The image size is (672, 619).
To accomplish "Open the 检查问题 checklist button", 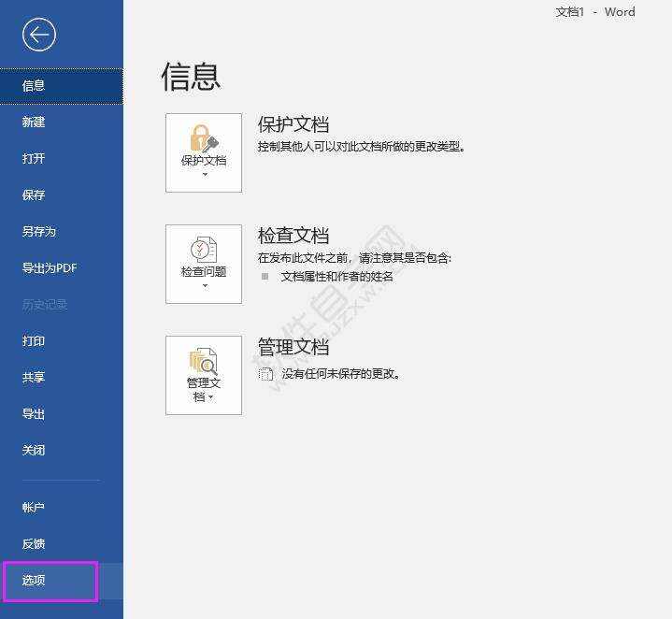I will (x=204, y=264).
